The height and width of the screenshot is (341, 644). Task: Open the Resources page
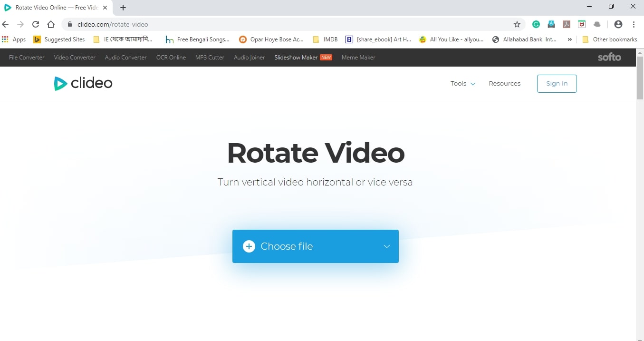pos(505,83)
